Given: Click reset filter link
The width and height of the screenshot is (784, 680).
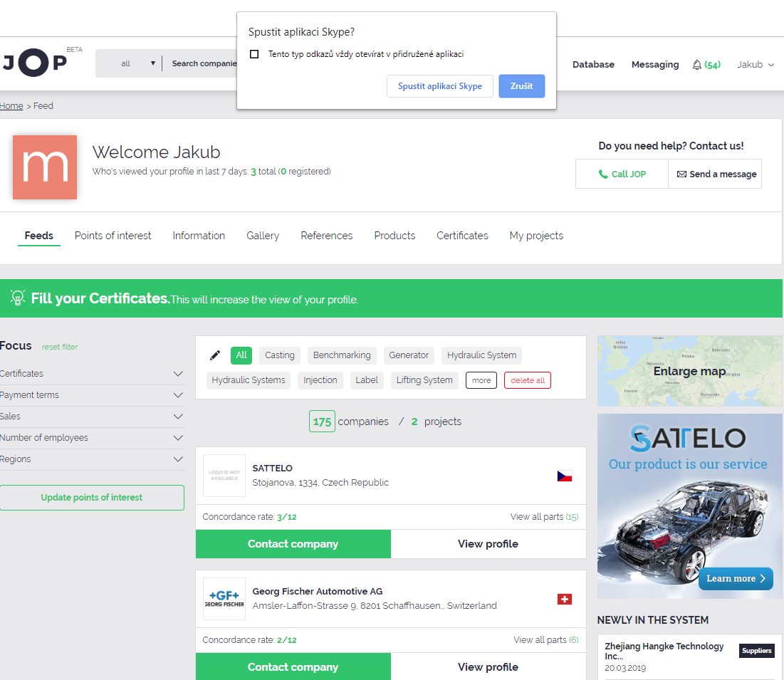Looking at the screenshot, I should click(x=60, y=347).
